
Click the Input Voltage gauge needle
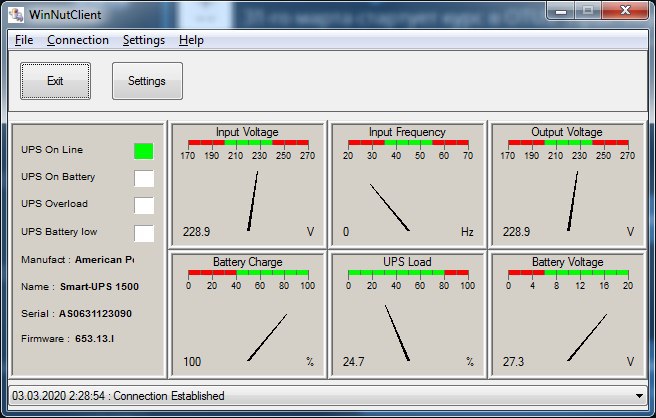253,201
